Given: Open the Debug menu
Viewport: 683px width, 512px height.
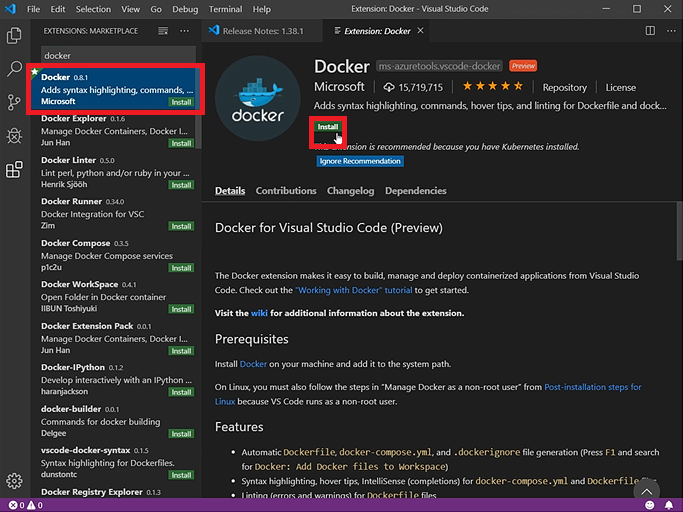Looking at the screenshot, I should click(x=185, y=9).
